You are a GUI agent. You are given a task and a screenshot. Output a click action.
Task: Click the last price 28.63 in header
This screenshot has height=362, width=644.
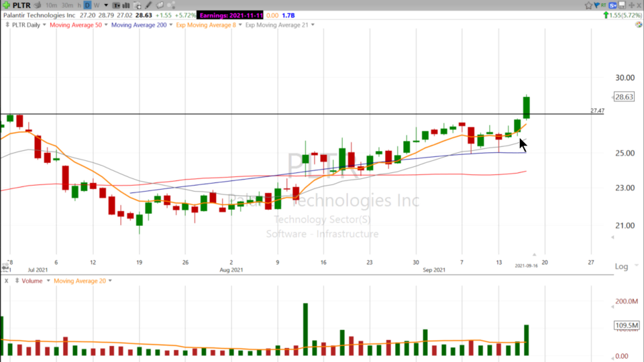pos(144,15)
